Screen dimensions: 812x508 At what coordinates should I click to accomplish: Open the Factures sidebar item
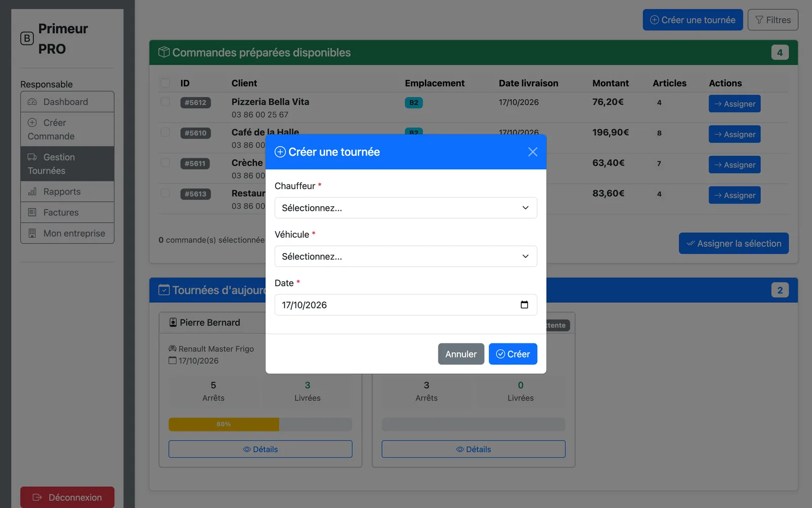tap(67, 212)
